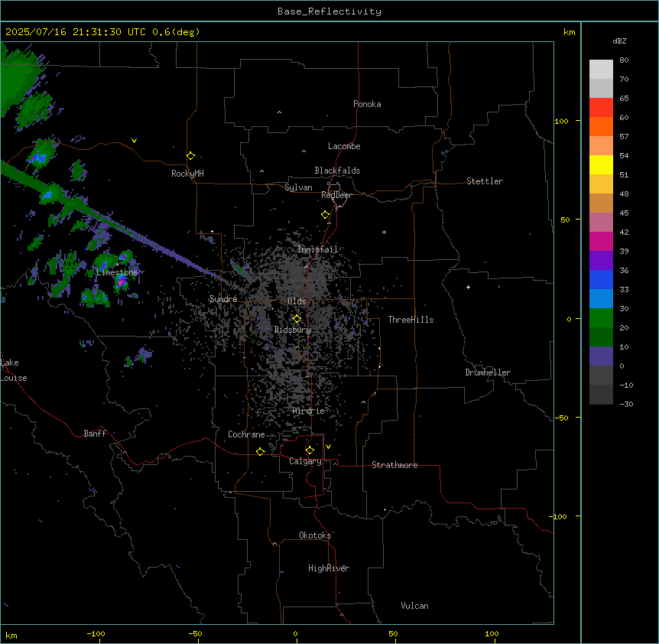Click the Cochrane label
Image resolution: width=659 pixels, height=644 pixels.
tap(246, 434)
